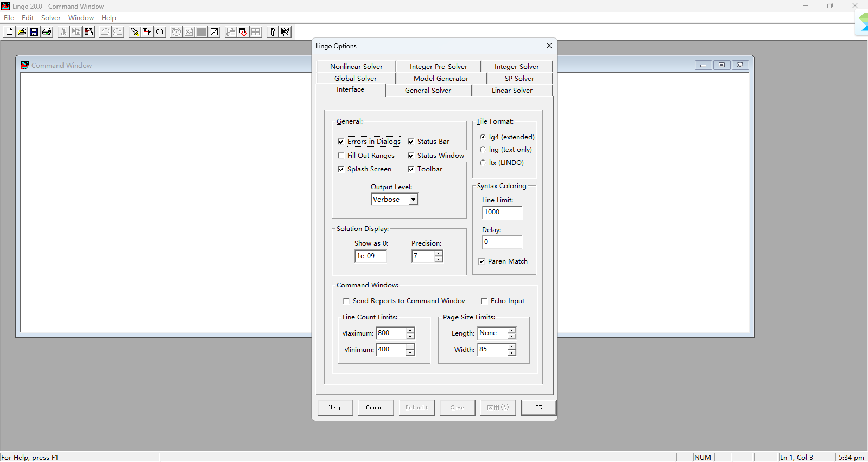
Task: Switch to the Model Generator tab
Action: pyautogui.click(x=441, y=79)
